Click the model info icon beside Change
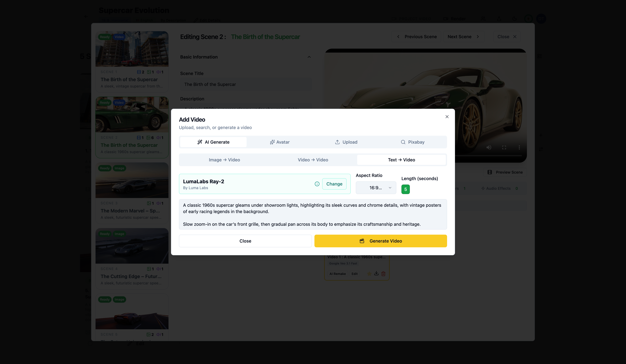Viewport: 626px width, 364px height. coord(317,184)
